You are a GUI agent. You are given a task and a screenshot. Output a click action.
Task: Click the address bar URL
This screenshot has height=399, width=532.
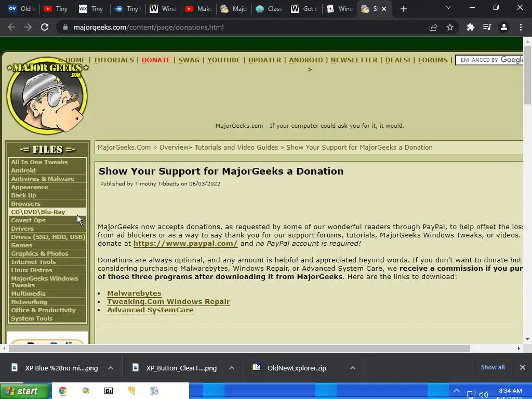pos(149,27)
